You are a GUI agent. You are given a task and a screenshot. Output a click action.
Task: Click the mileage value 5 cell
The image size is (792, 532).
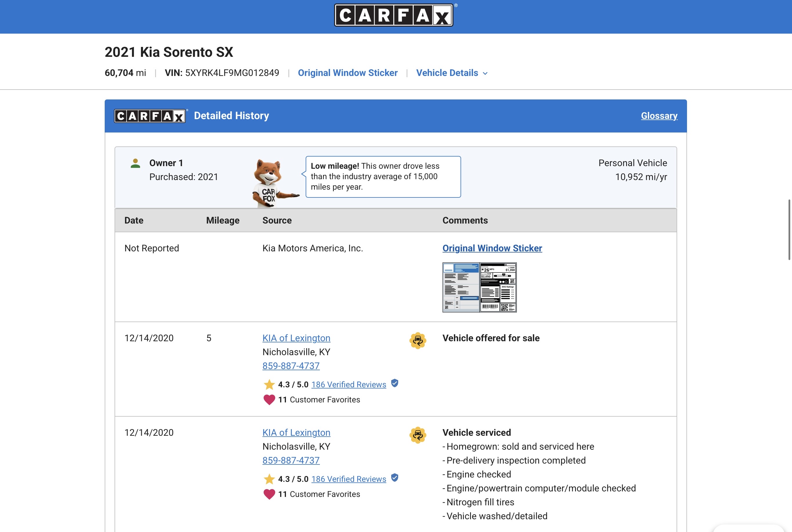pos(209,338)
